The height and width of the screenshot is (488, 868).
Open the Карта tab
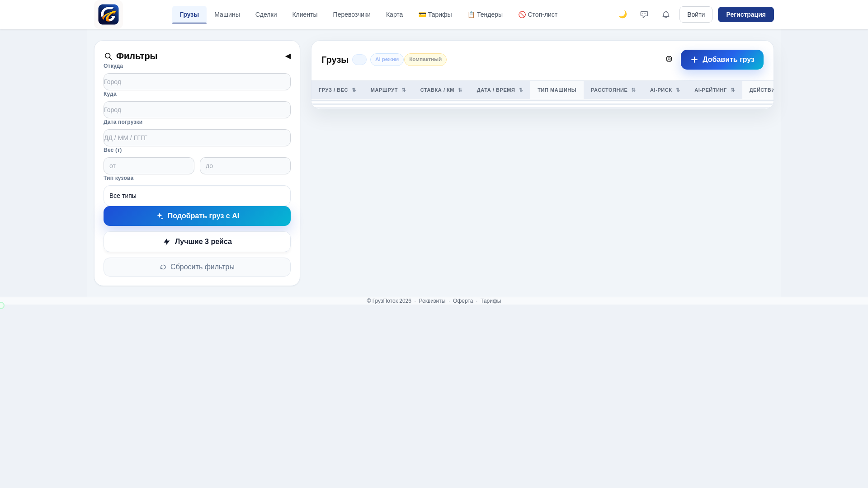(x=394, y=14)
